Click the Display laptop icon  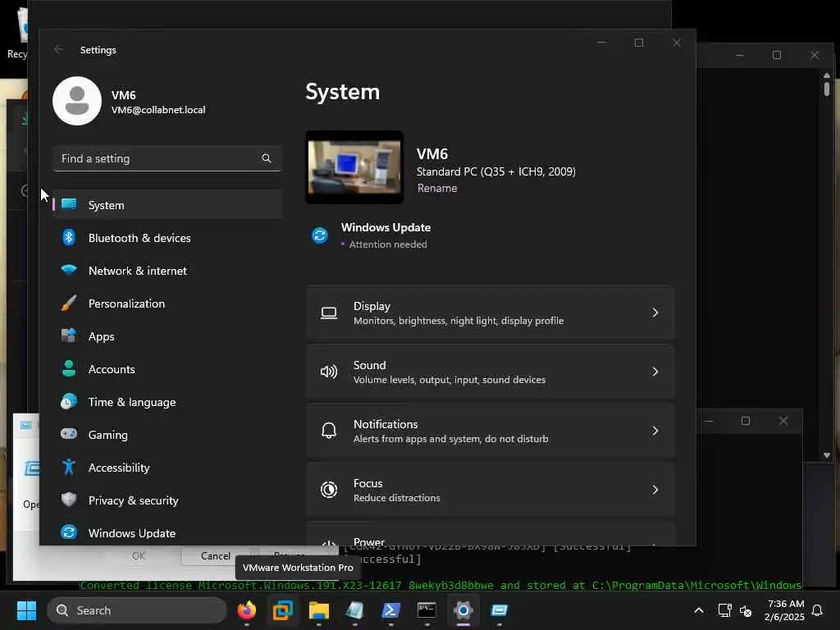pos(329,313)
